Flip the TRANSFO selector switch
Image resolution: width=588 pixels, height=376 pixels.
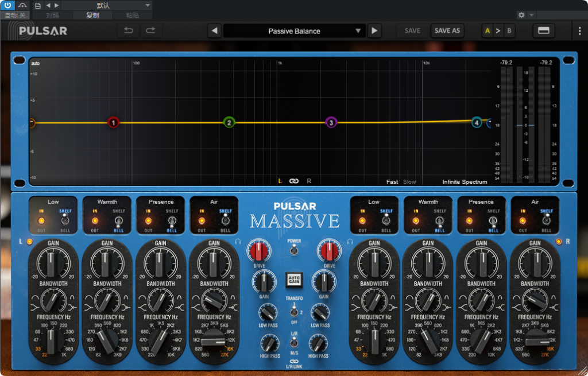[x=294, y=312]
